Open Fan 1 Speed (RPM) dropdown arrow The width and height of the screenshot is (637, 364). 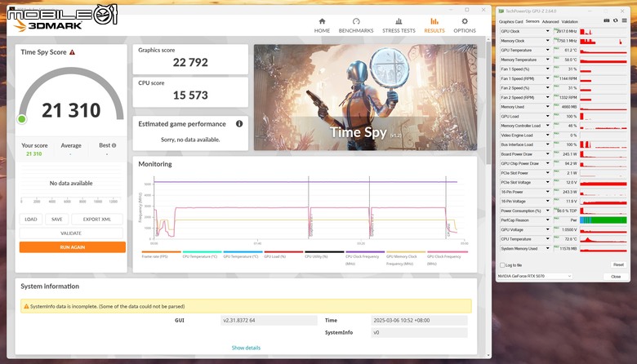[x=547, y=78]
